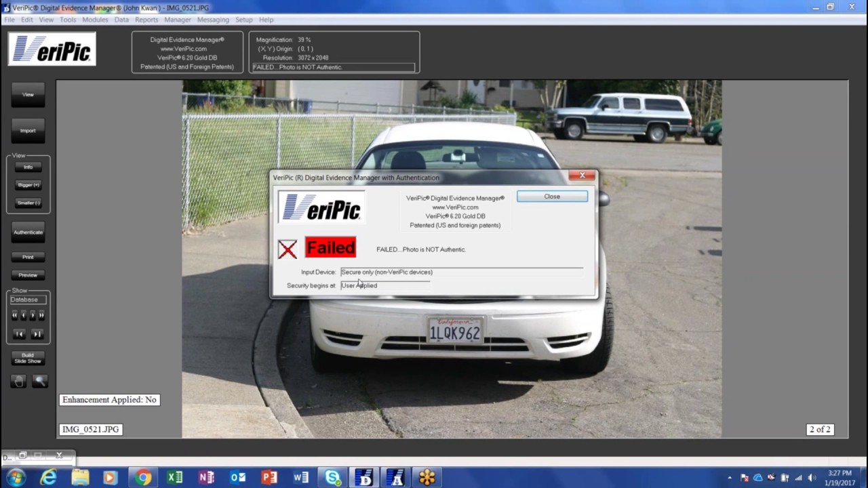Screen dimensions: 868x488
Task: Open the orange flower taskbar app
Action: (x=427, y=478)
